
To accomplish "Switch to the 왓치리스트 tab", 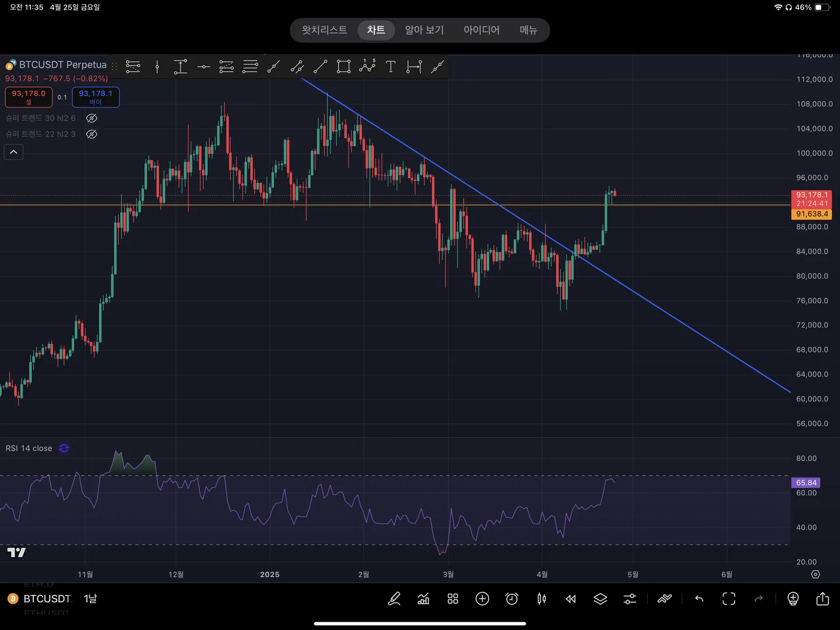I will click(324, 30).
